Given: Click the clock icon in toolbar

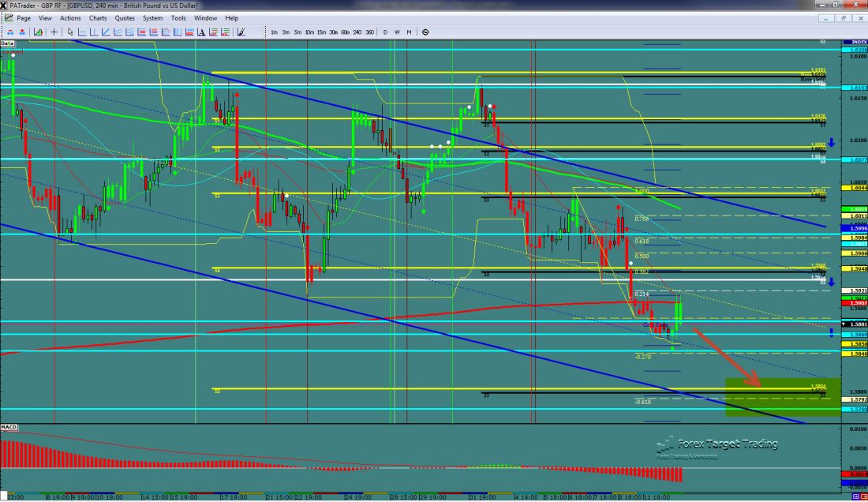Looking at the screenshot, I should click(425, 32).
